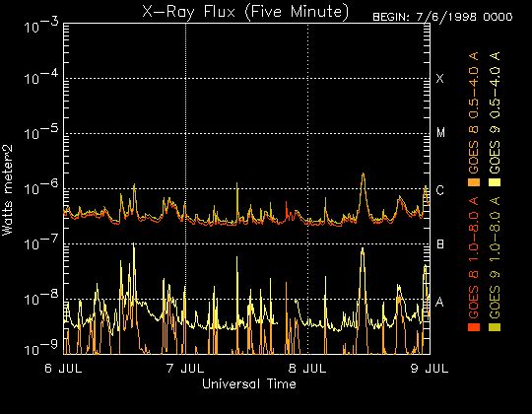
Task: Click the A flare class label
Action: click(x=439, y=302)
